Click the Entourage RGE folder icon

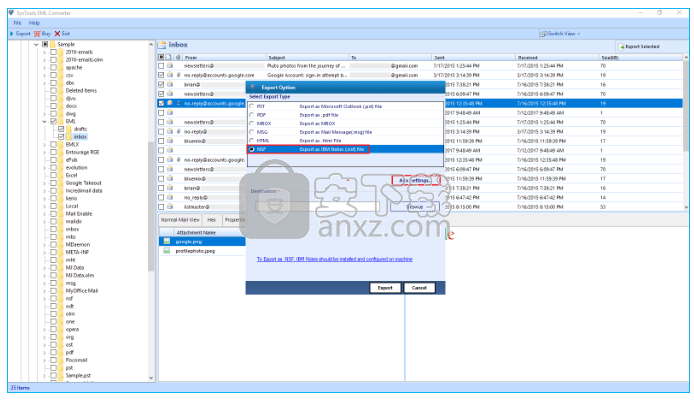click(61, 152)
